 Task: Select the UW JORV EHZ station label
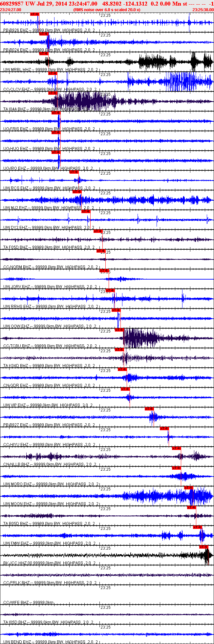(x=50, y=287)
